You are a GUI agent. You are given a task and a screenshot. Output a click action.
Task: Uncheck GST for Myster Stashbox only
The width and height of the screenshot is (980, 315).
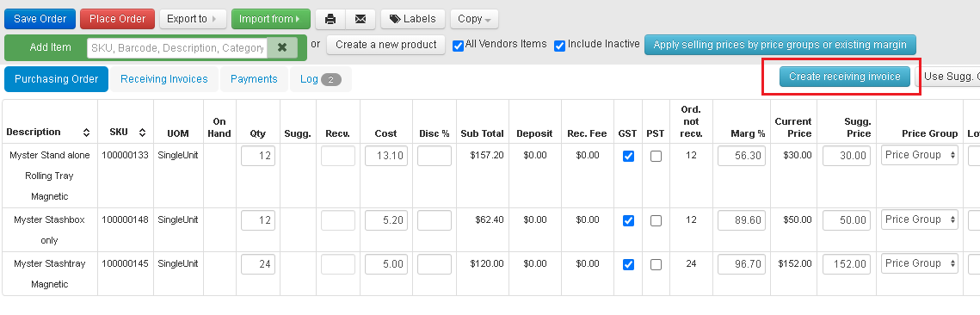pyautogui.click(x=628, y=220)
